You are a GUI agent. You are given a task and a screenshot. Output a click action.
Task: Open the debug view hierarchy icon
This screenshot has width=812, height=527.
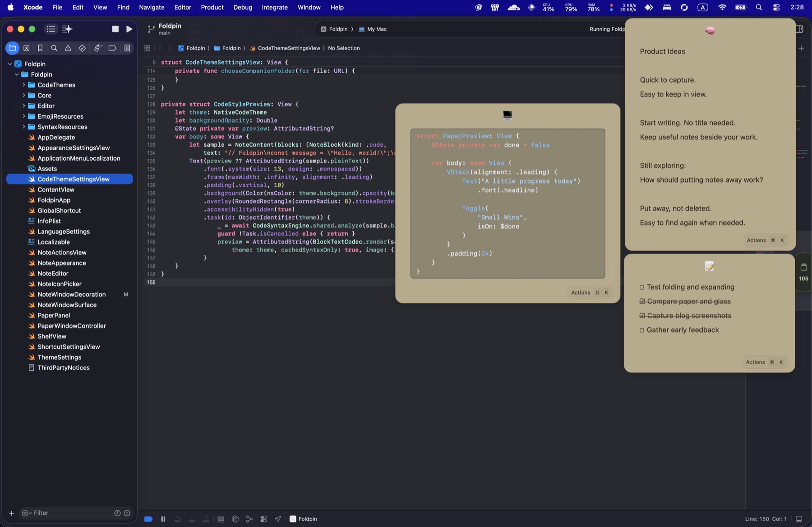click(235, 519)
